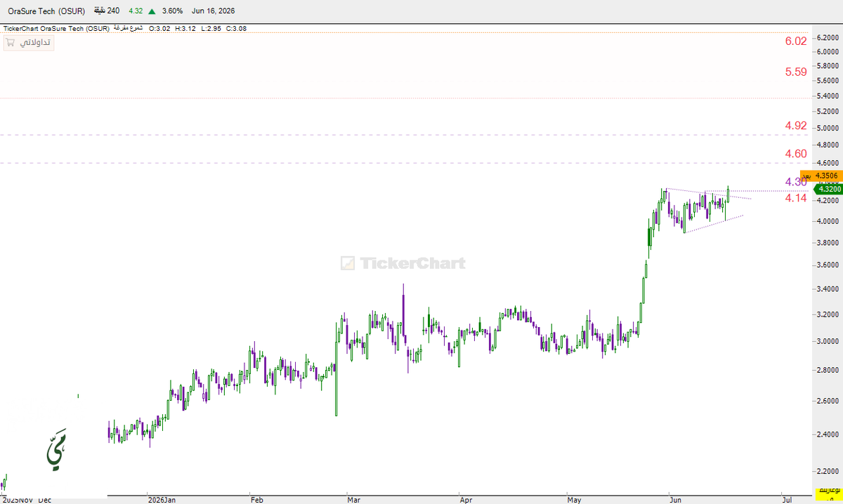Select the red 5.59 target level label
Image resolution: width=843 pixels, height=504 pixels.
point(796,72)
